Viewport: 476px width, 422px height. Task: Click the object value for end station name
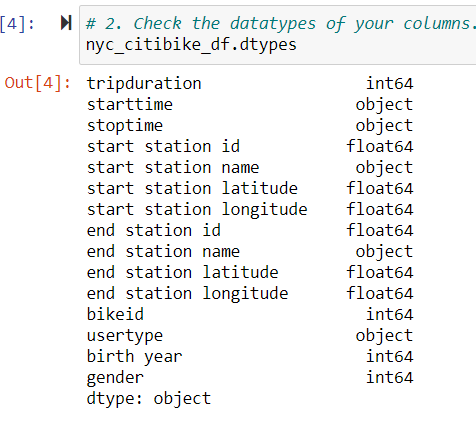[x=384, y=252]
